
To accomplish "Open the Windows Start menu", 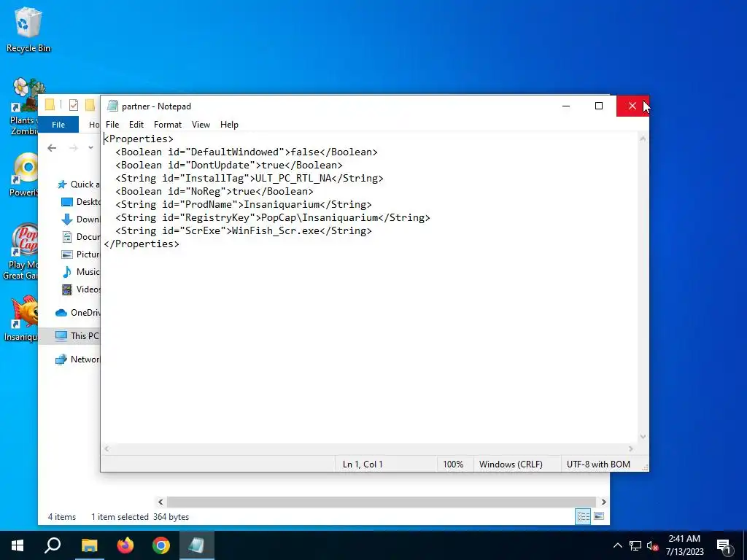I will click(18, 545).
